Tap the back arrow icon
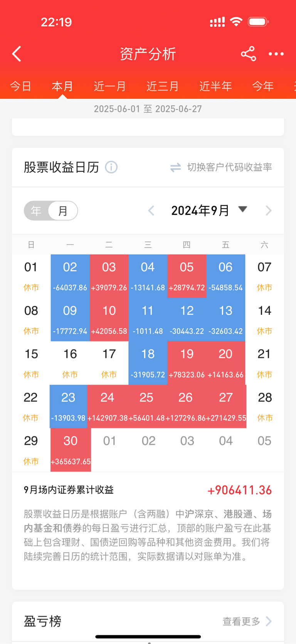Viewport: 296px width, 644px height. click(x=17, y=54)
